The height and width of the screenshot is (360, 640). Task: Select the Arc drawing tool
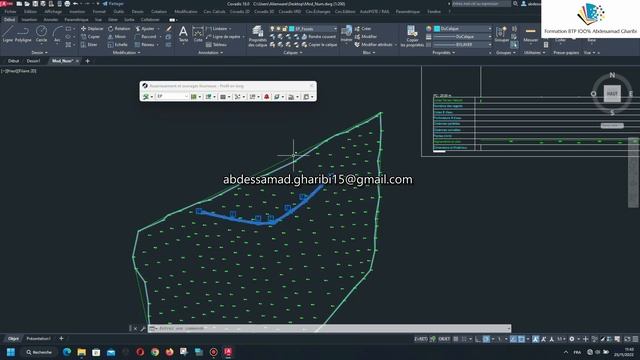57,34
